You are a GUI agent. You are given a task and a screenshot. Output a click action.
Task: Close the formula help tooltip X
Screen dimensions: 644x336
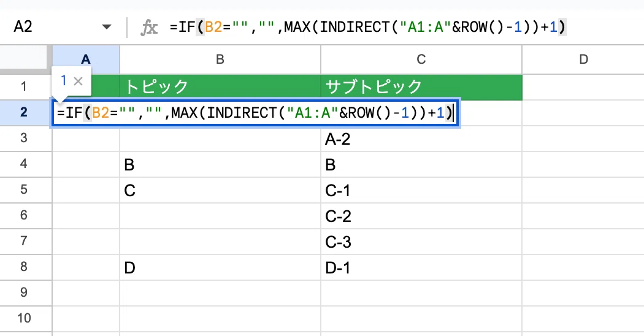pyautogui.click(x=78, y=81)
